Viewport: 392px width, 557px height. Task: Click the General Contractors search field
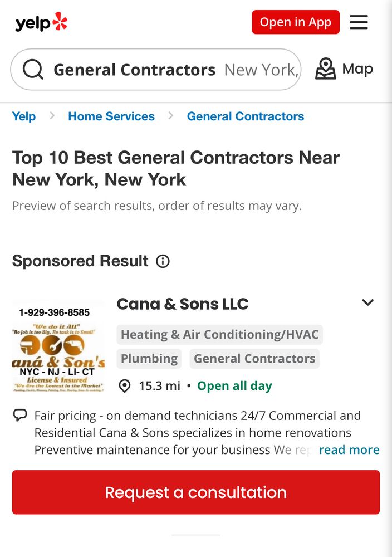134,70
